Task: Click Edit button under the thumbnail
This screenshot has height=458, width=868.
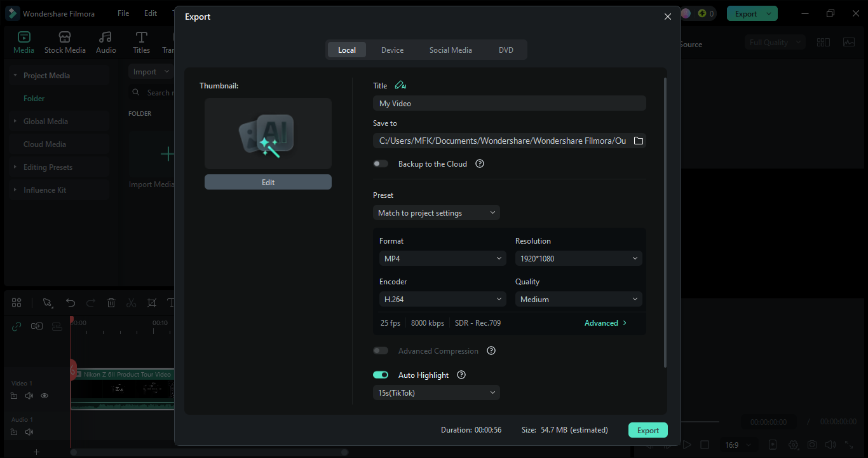Action: click(268, 182)
